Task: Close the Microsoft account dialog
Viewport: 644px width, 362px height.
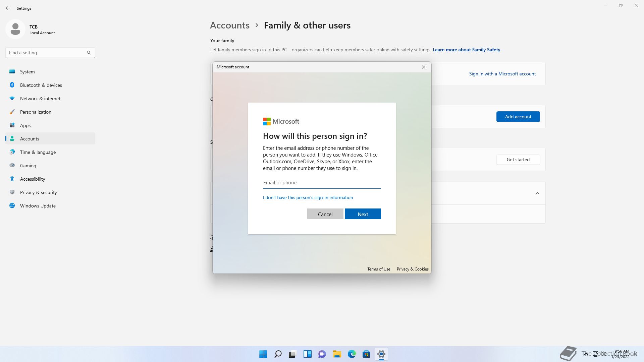Action: tap(424, 67)
